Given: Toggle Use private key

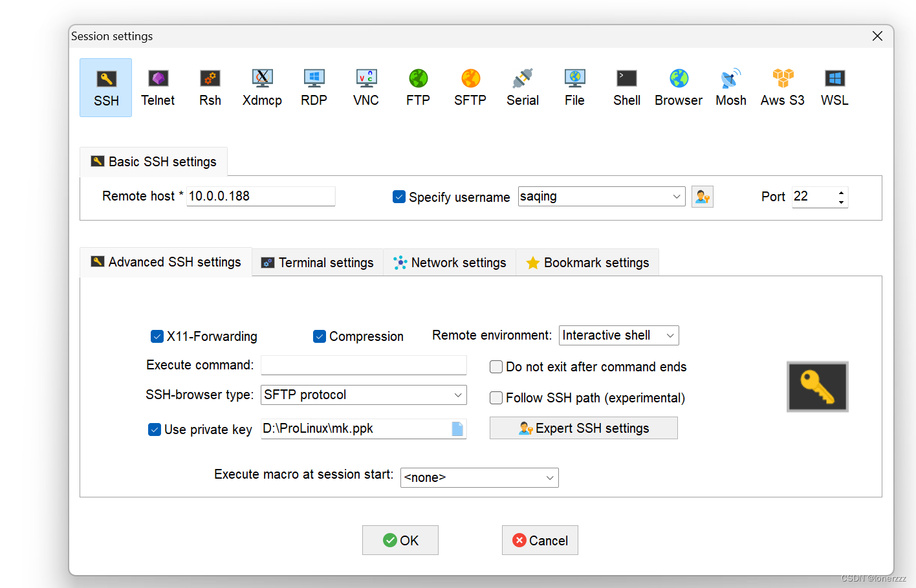Looking at the screenshot, I should click(154, 429).
